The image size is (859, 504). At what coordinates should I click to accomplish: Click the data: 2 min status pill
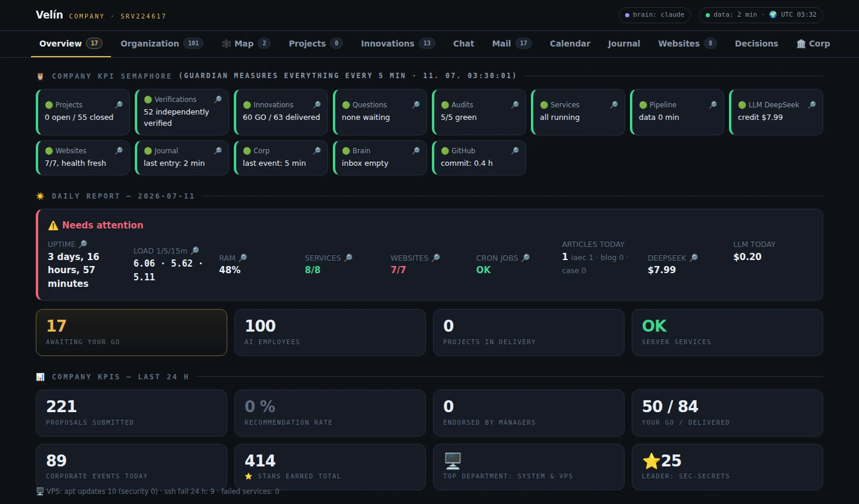[x=761, y=15]
